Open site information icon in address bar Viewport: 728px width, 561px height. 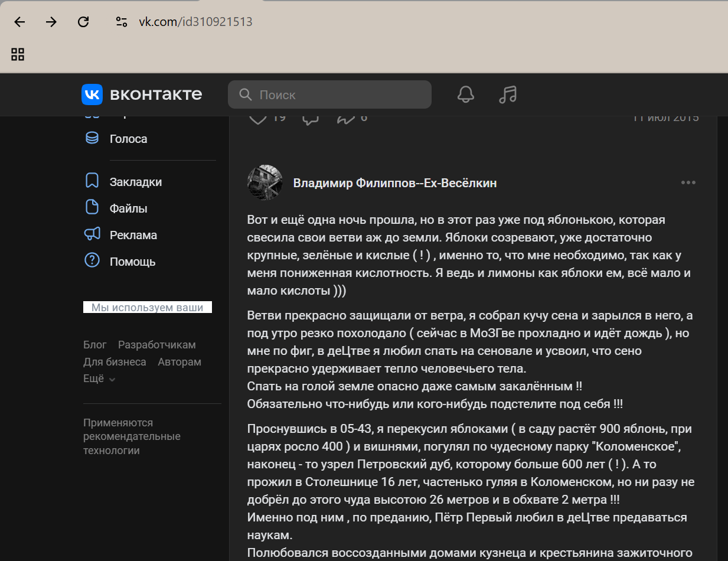point(122,22)
